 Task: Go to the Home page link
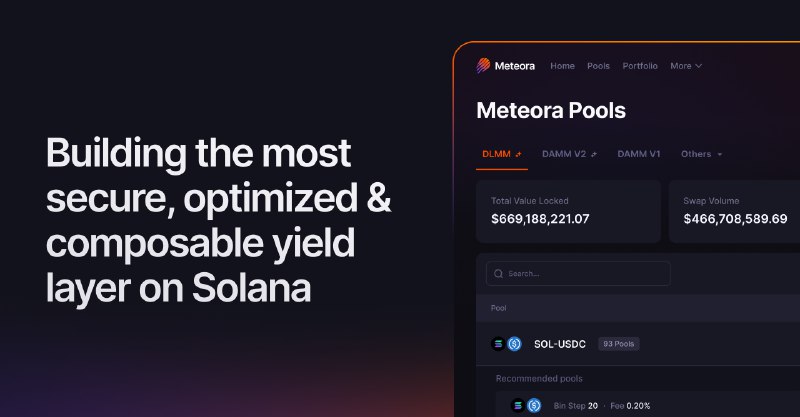pyautogui.click(x=562, y=66)
